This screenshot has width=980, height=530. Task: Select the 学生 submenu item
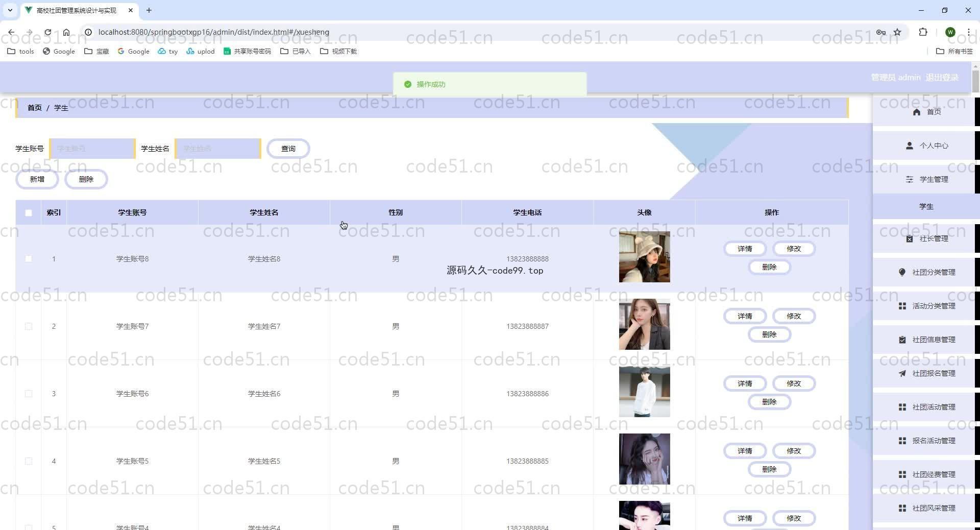(926, 206)
